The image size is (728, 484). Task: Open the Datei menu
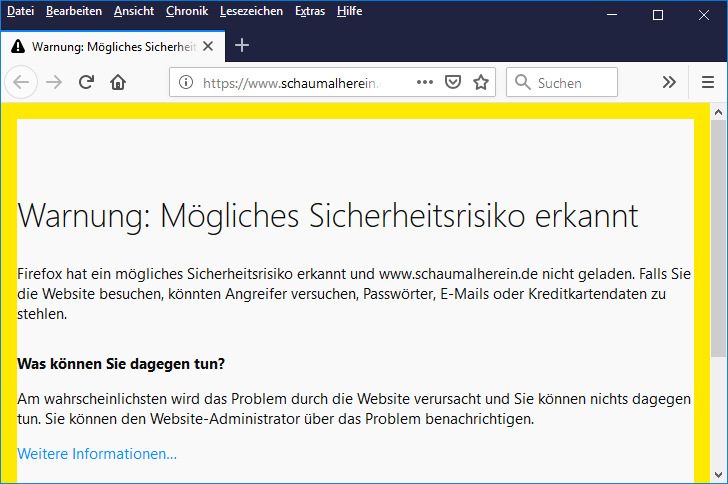tap(20, 11)
